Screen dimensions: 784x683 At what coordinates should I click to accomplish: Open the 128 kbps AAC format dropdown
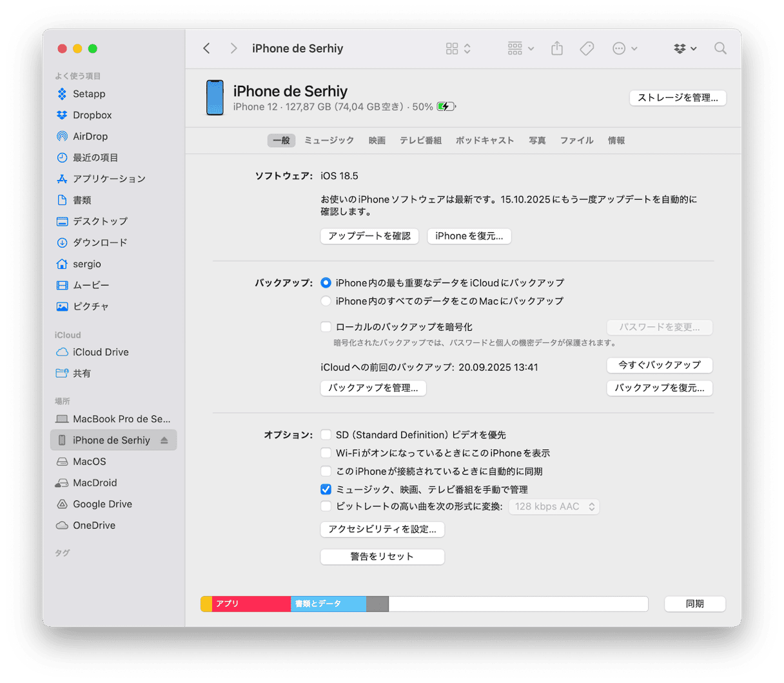click(x=554, y=506)
